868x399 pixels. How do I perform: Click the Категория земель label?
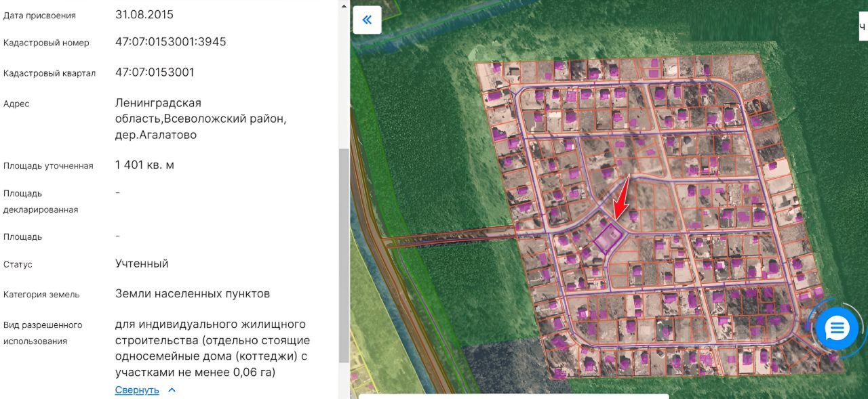click(41, 295)
